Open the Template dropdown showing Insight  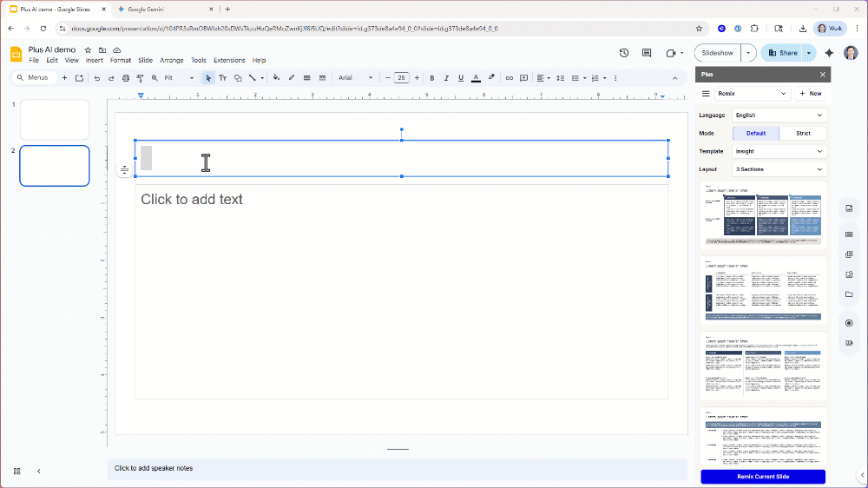[779, 151]
